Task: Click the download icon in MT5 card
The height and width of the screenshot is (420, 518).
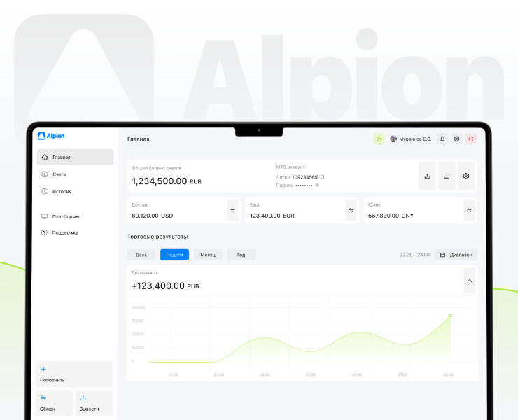Action: [x=447, y=176]
